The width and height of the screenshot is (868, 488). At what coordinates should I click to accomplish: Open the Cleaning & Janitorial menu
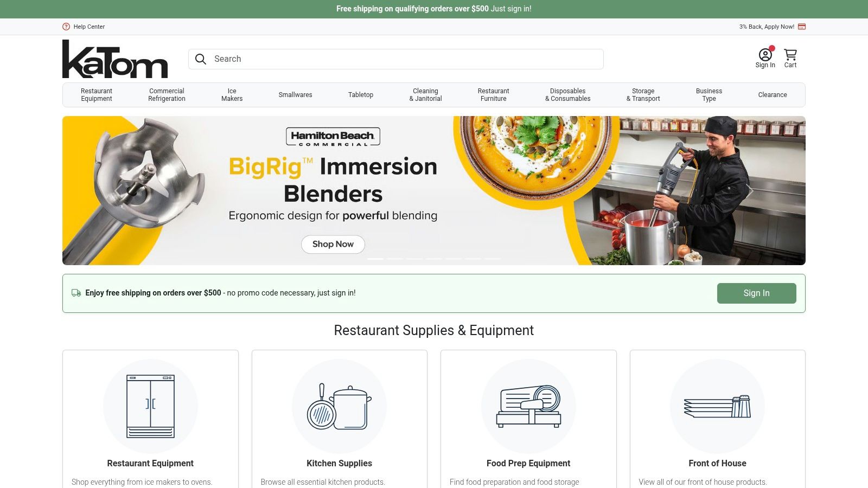click(x=425, y=95)
